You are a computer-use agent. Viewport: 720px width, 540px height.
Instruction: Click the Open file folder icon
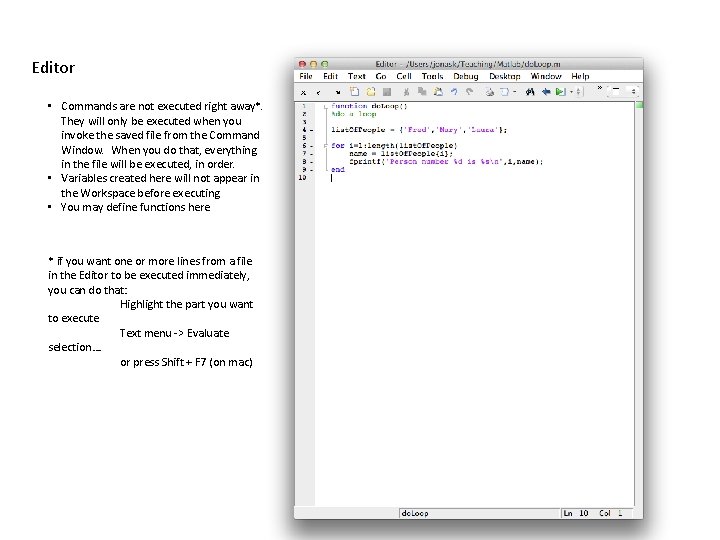[371, 92]
